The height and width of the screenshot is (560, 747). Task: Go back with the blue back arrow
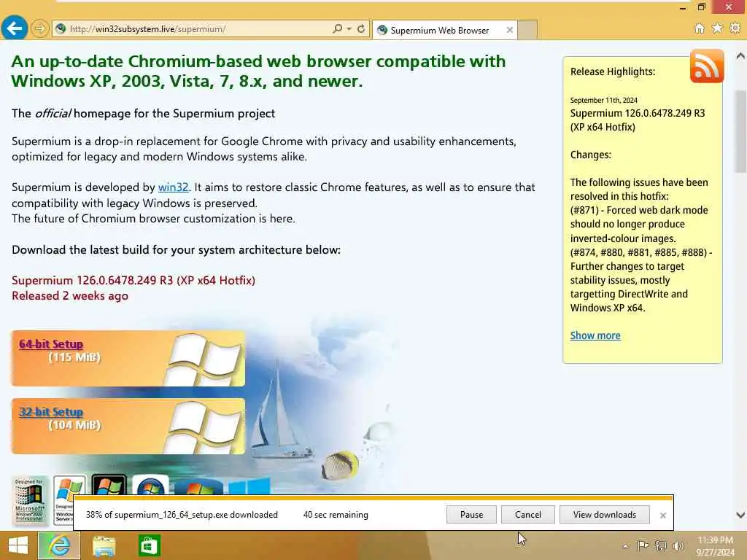(x=15, y=28)
